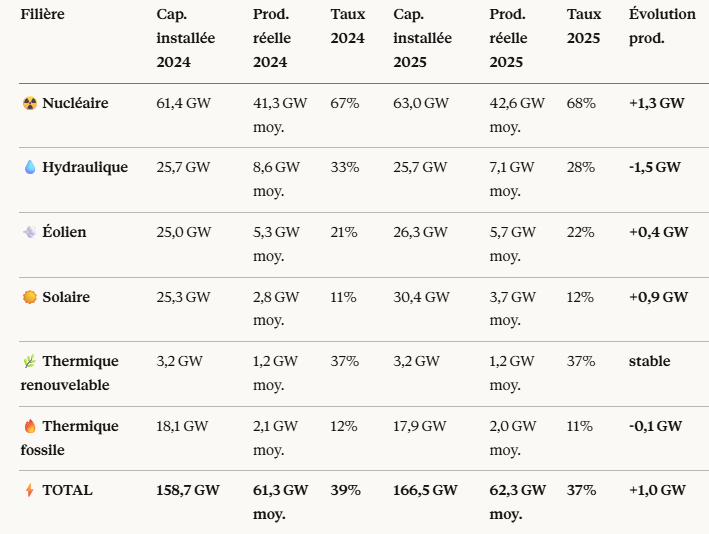Select TOTAL 2024 capacity 158,7 GW cell
Screen dimensions: 709x534
[x=187, y=490]
